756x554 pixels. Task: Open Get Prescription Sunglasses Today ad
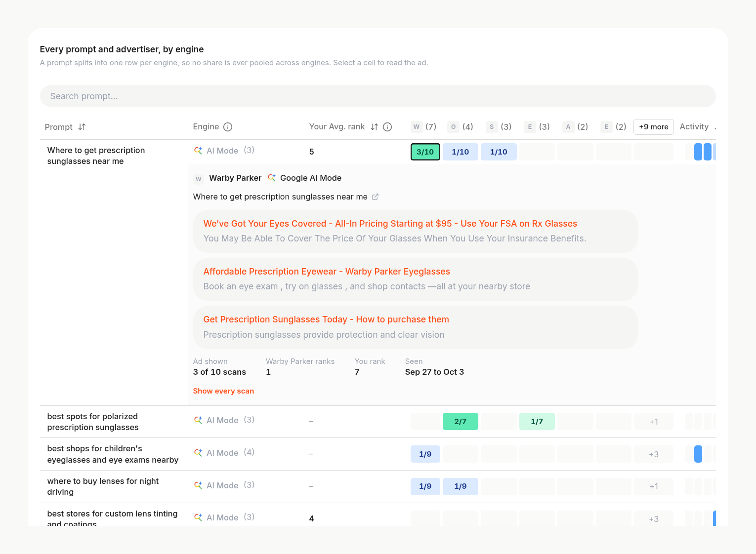(x=326, y=319)
